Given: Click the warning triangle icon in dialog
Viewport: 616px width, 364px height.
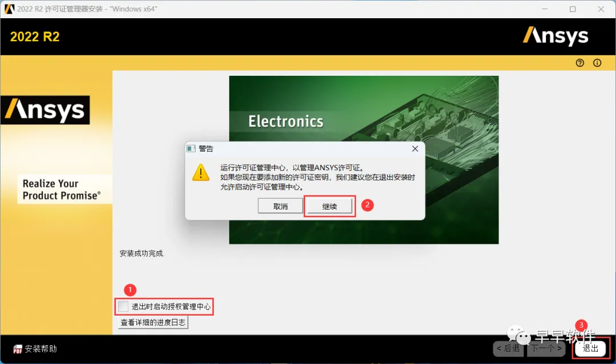Looking at the screenshot, I should pos(201,173).
